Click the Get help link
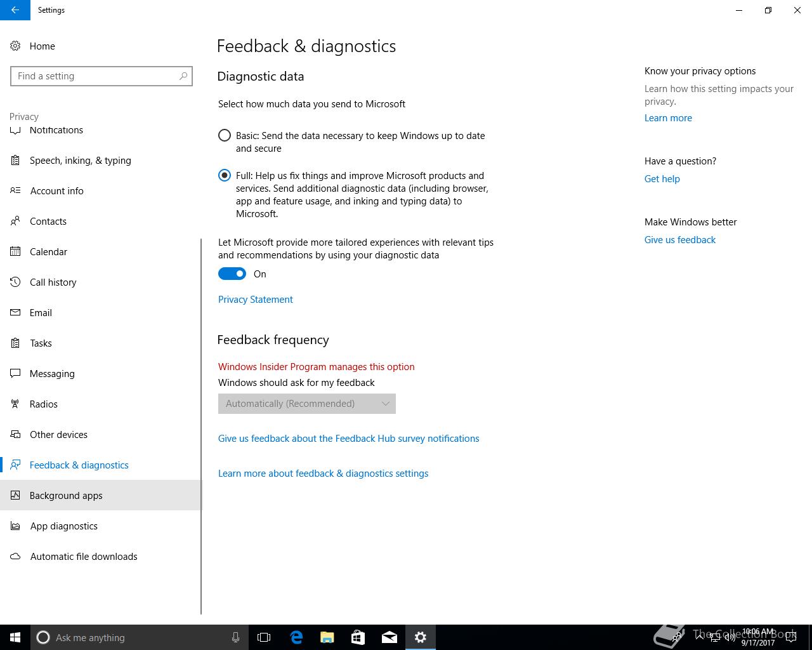Image resolution: width=812 pixels, height=650 pixels. pos(662,179)
